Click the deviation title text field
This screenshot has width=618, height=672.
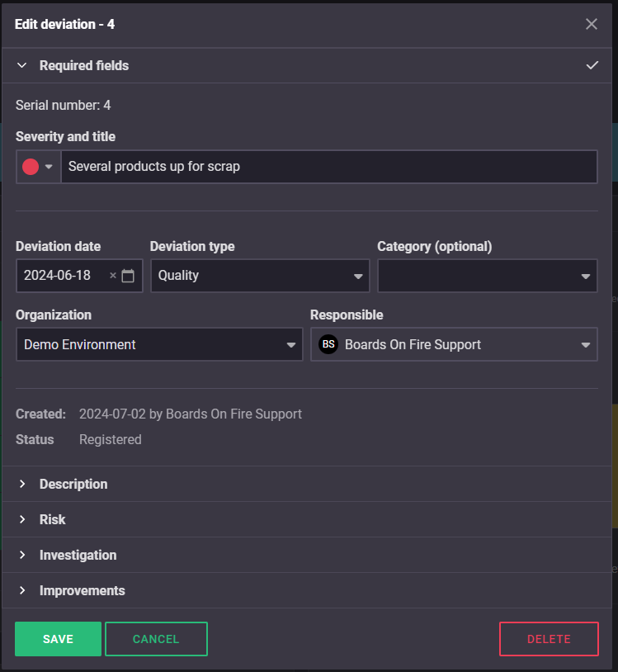pos(328,167)
